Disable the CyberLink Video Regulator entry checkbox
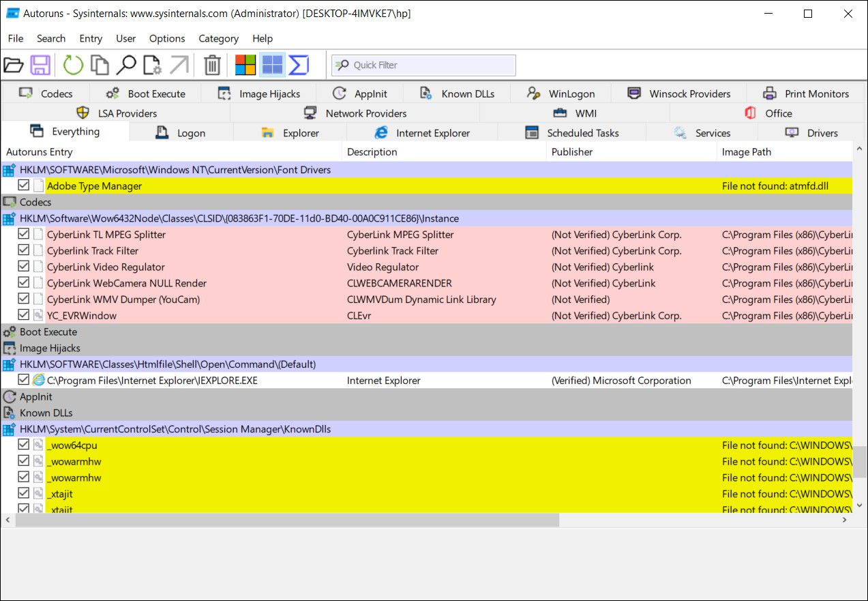The width and height of the screenshot is (868, 601). point(24,267)
